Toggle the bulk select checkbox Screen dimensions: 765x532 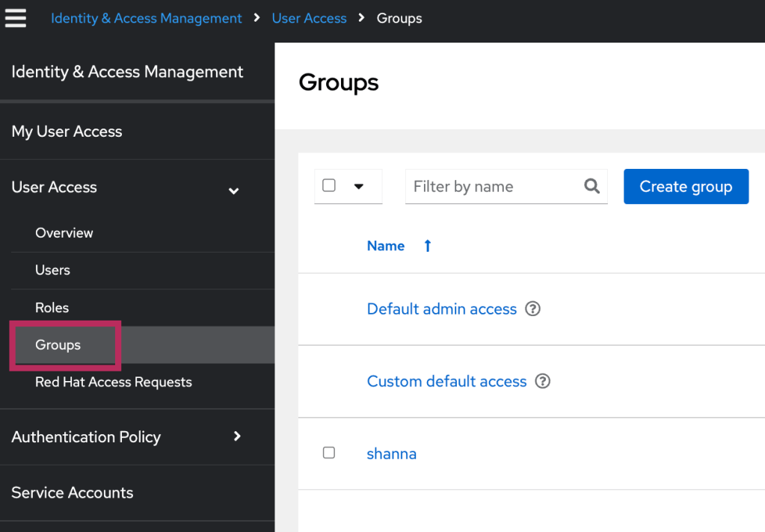pyautogui.click(x=329, y=185)
